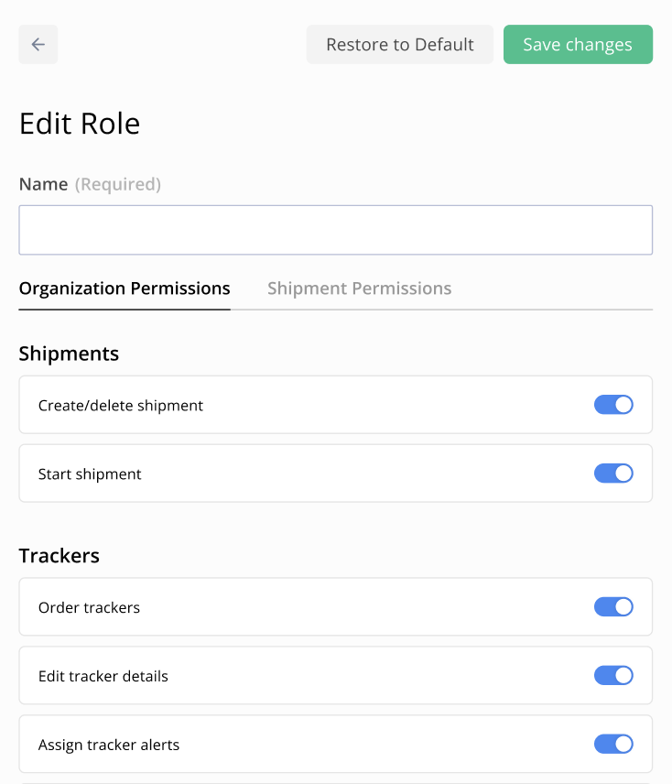Turn off the Start shipment toggle
Image resolution: width=672 pixels, height=784 pixels.
click(613, 473)
